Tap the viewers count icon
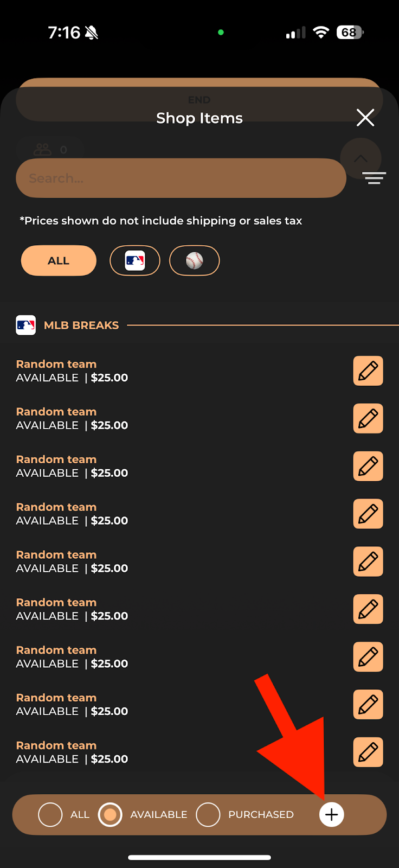The height and width of the screenshot is (868, 399). click(x=43, y=150)
